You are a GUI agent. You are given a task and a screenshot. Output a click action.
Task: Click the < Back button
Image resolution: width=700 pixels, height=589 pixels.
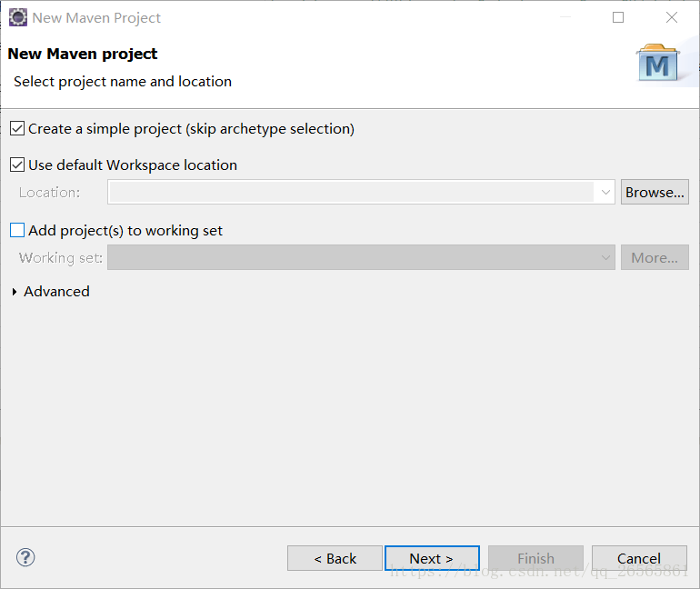point(335,558)
